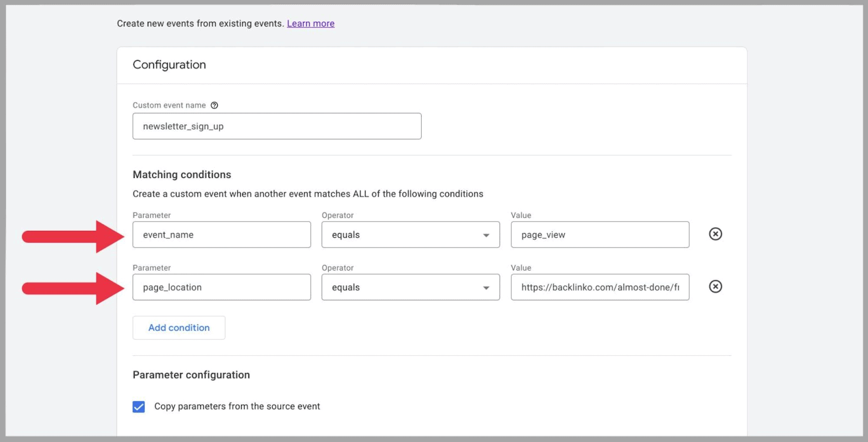868x442 pixels.
Task: Uncheck Copy parameters from the source event
Action: (139, 407)
